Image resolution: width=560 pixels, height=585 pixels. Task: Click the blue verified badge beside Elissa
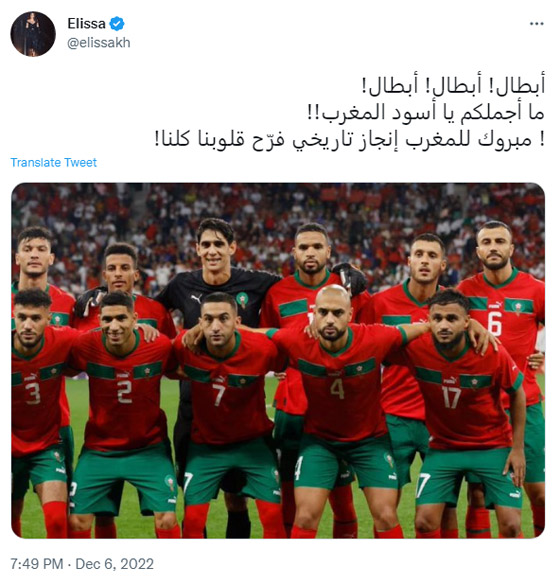[x=117, y=24]
